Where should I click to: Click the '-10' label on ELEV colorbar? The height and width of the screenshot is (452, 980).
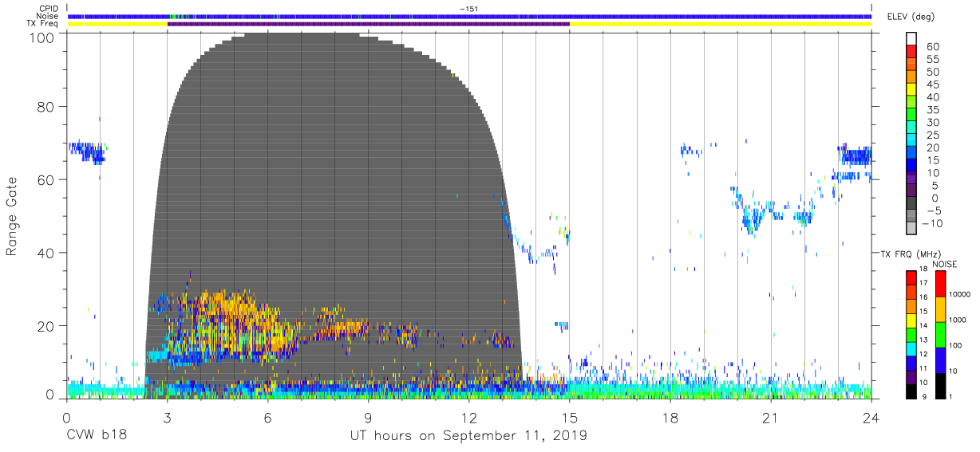(x=933, y=223)
